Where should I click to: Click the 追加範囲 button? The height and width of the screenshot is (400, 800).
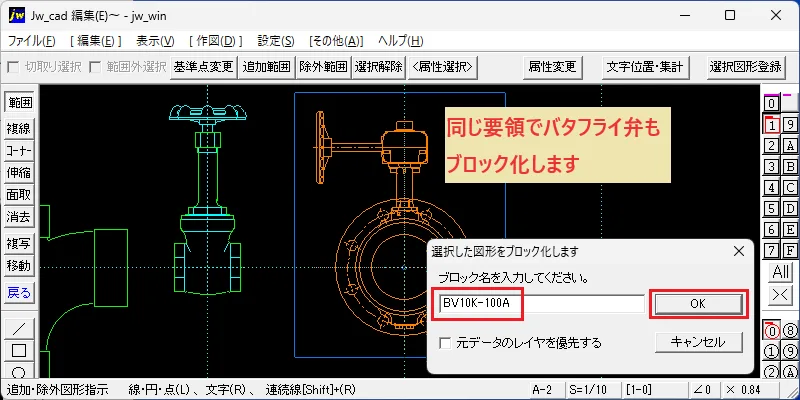pyautogui.click(x=266, y=67)
